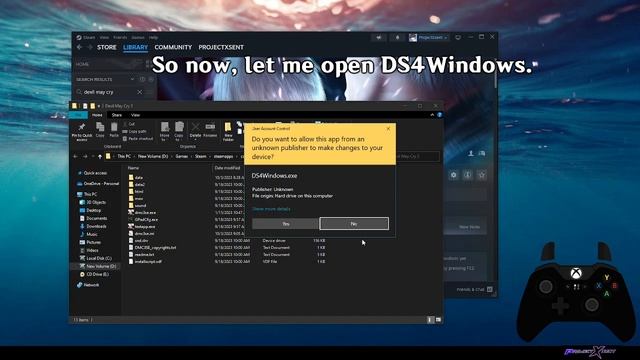Open Steam announcements megaphone icon
The height and width of the screenshot is (360, 640).
point(379,38)
